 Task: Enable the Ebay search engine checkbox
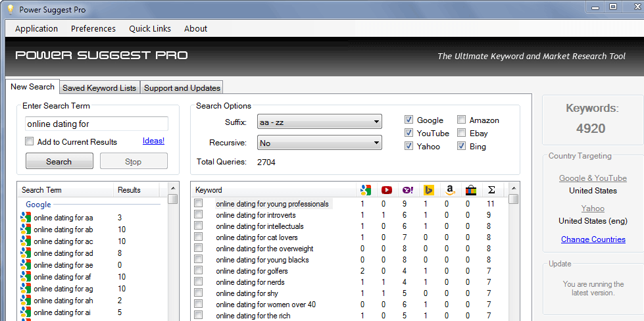pos(462,133)
